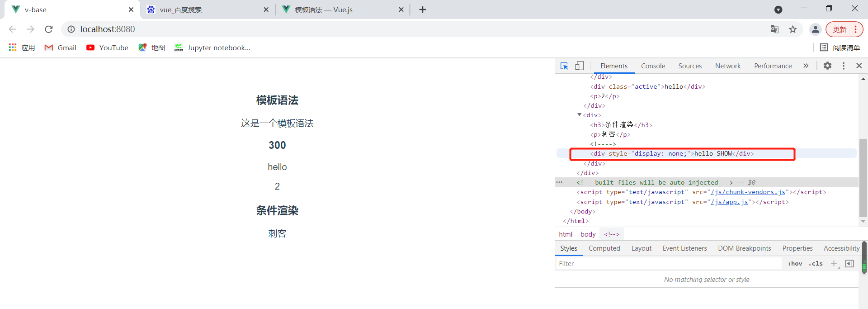
Task: Click the 更新 update button
Action: [x=844, y=29]
